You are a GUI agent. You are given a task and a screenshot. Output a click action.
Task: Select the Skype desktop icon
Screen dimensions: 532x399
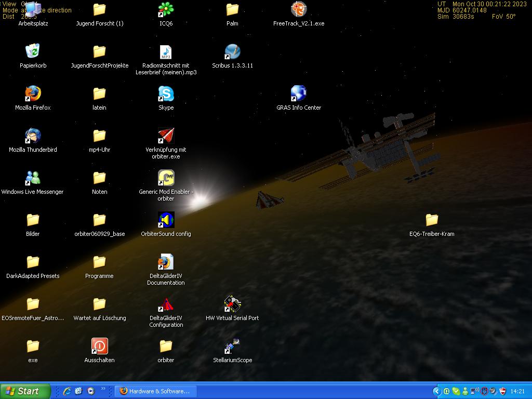(x=166, y=94)
